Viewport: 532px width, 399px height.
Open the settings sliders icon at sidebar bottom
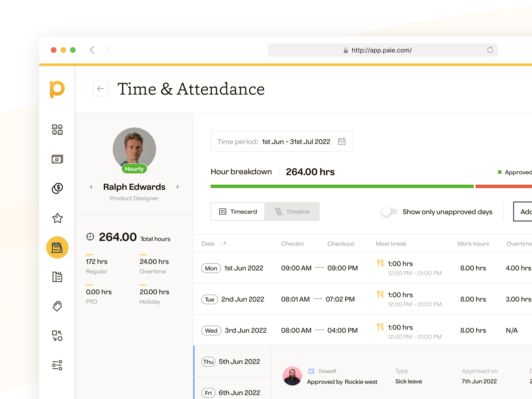57,365
